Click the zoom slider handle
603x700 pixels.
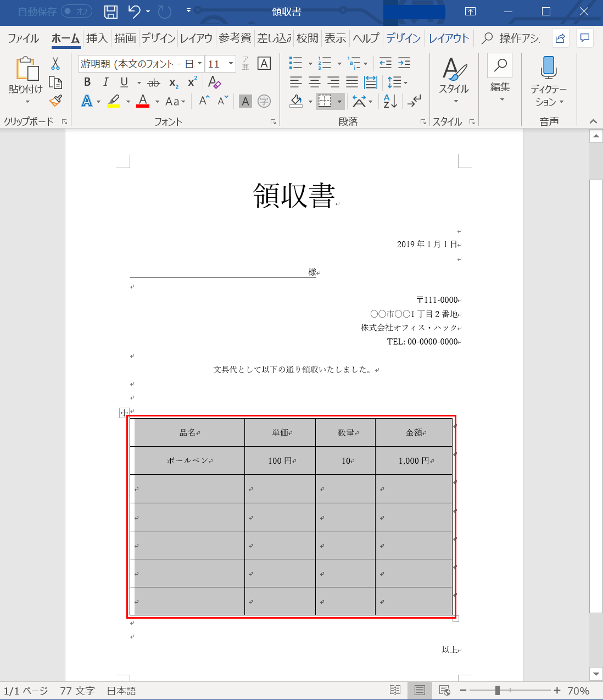coord(498,691)
